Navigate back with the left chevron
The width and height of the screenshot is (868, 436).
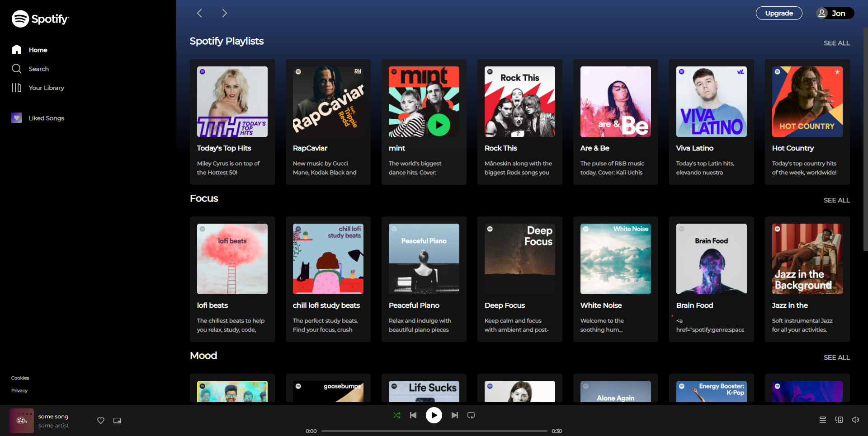pyautogui.click(x=199, y=13)
